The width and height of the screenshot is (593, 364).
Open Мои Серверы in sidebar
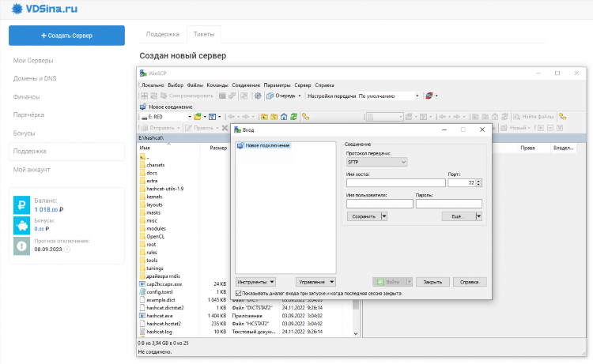[x=33, y=61]
